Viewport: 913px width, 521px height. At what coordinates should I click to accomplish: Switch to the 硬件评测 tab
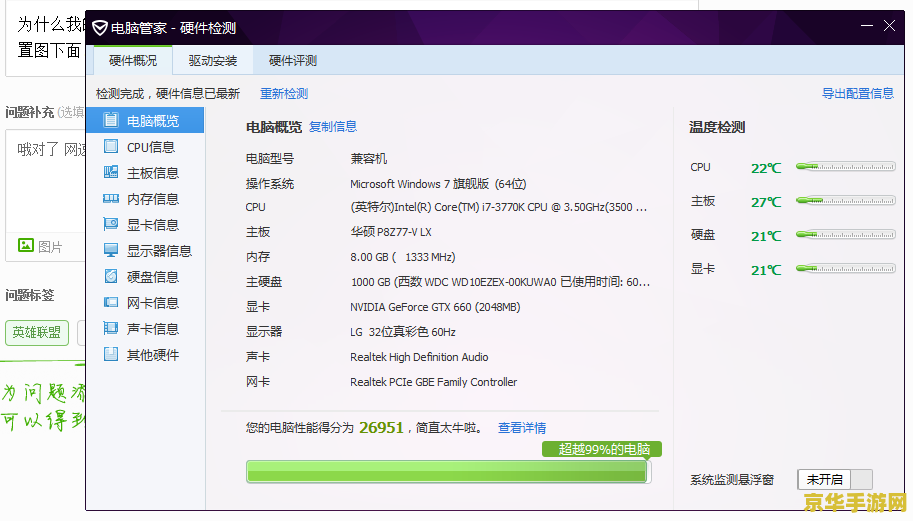[293, 61]
